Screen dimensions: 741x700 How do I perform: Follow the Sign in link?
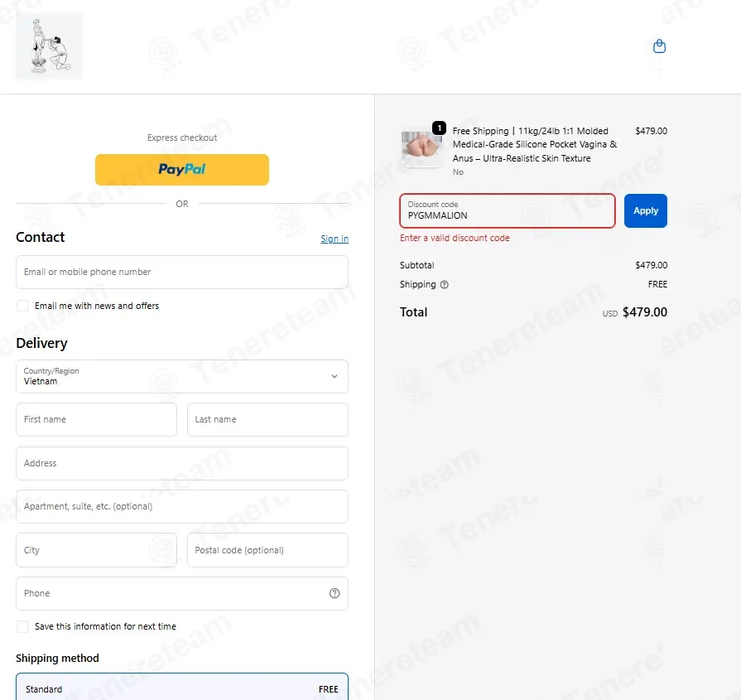(x=334, y=239)
